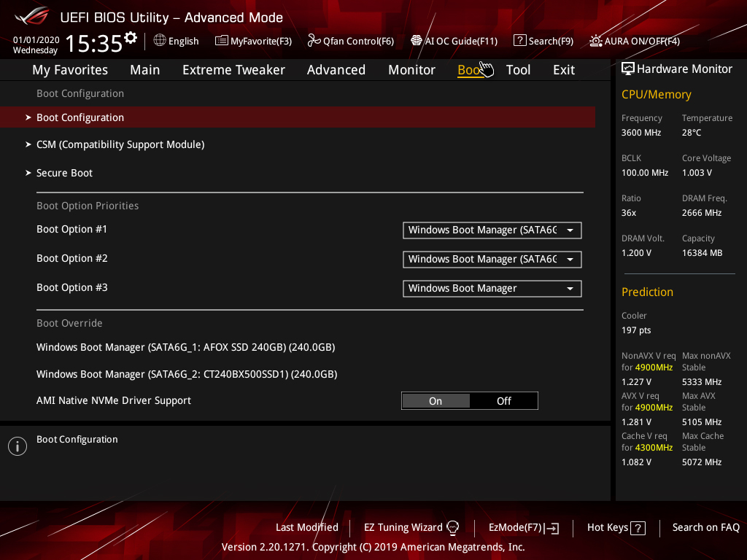The image size is (747, 560).
Task: Click the 01/01/2020 Wednesday date
Action: [36, 44]
